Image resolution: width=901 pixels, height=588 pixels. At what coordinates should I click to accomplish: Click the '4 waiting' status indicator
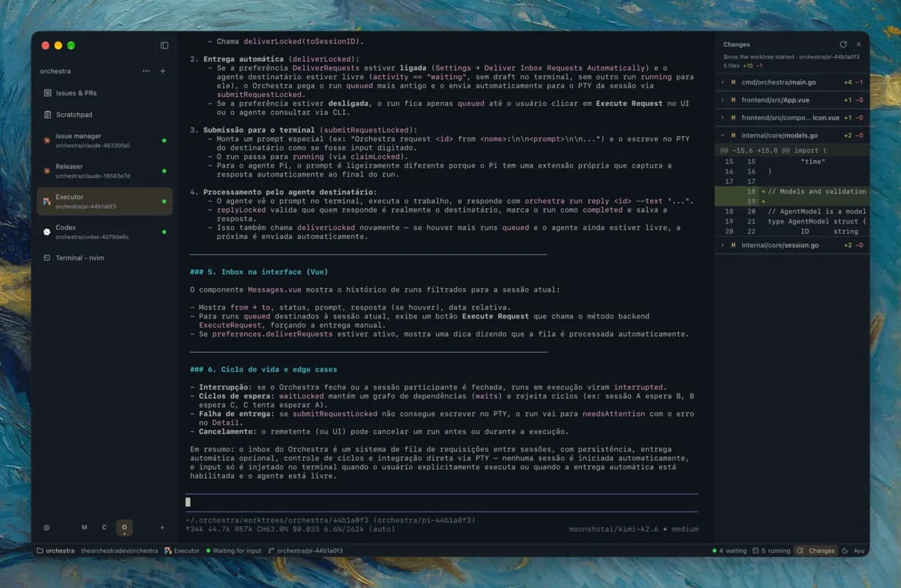(x=730, y=551)
